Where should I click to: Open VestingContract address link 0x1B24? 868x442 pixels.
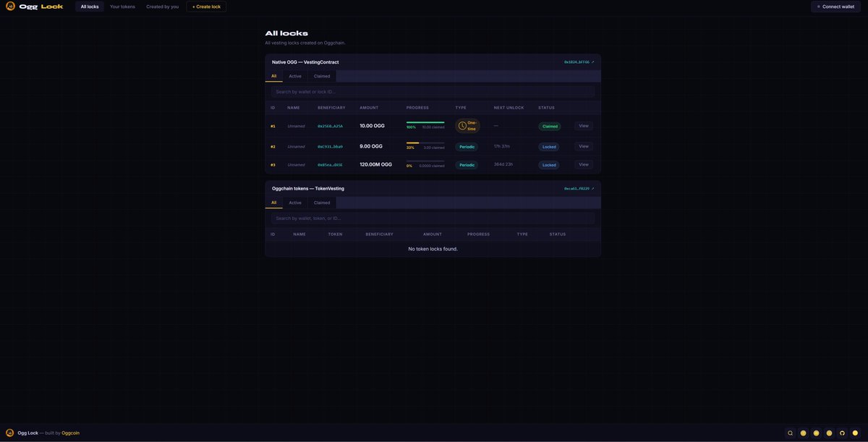579,62
